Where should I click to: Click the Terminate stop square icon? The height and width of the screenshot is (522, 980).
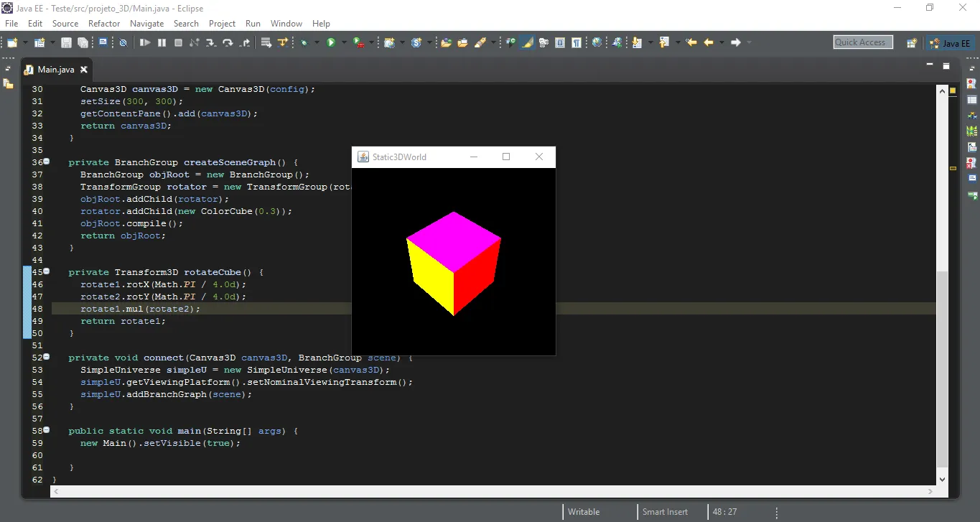coord(178,43)
